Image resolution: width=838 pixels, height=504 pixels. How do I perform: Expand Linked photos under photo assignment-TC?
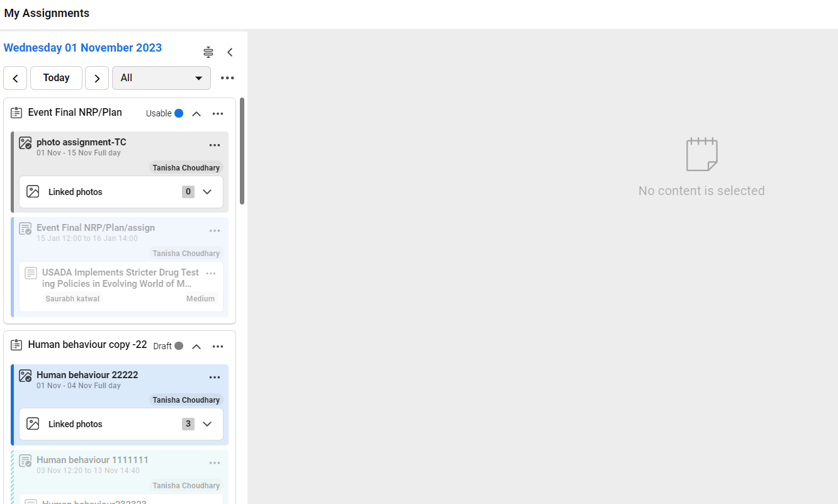[207, 192]
